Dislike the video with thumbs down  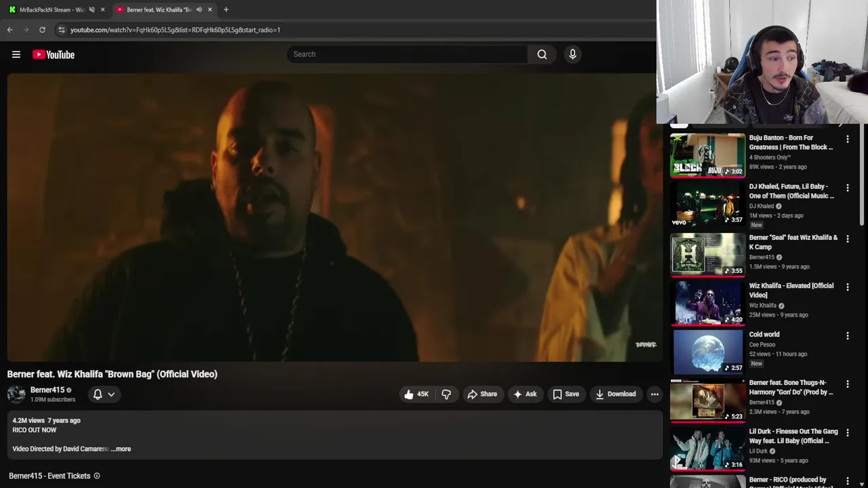446,394
